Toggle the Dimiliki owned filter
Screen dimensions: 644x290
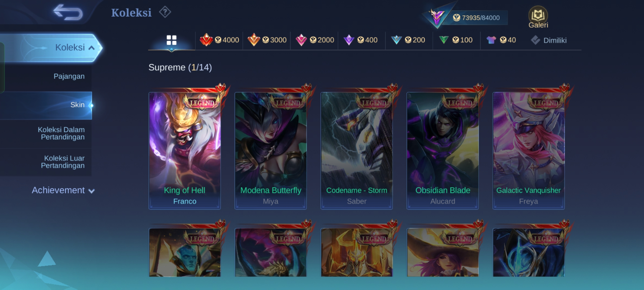coord(548,40)
